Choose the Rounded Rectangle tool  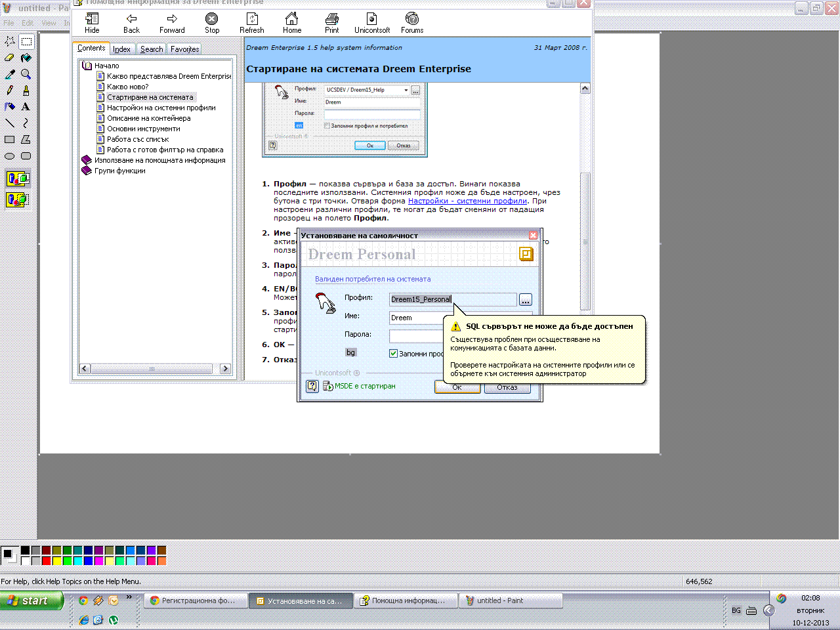26,156
